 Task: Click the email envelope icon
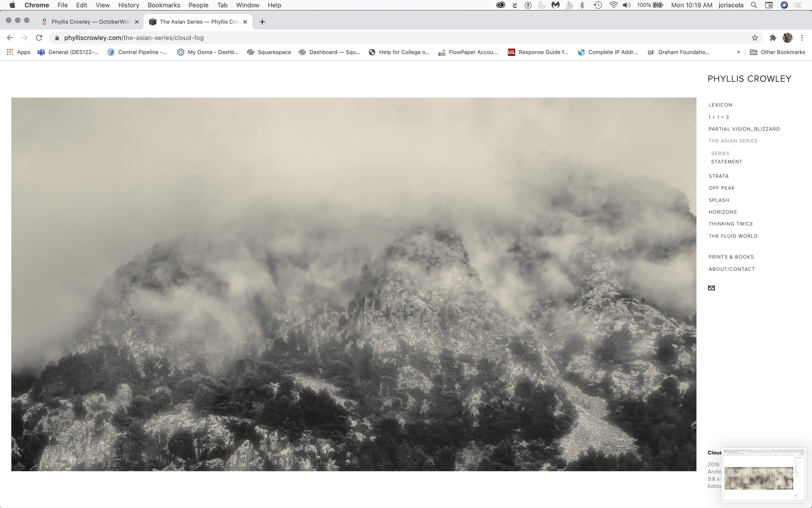tap(711, 288)
